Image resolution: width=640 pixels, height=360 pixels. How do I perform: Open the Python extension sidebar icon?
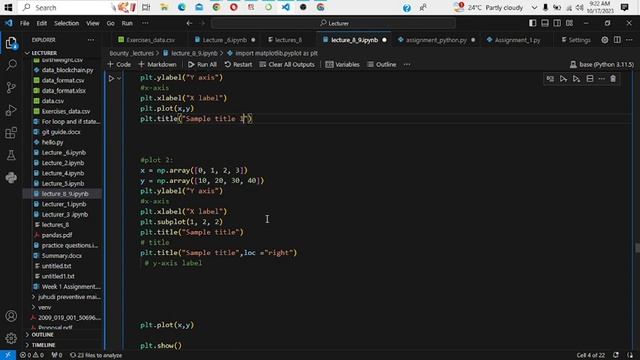tap(11, 178)
